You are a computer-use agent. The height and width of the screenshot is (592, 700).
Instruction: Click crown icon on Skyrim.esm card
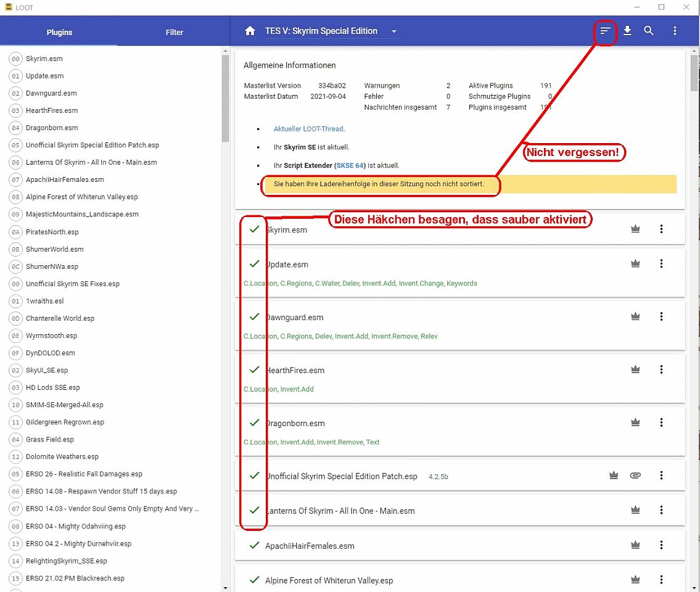click(635, 229)
